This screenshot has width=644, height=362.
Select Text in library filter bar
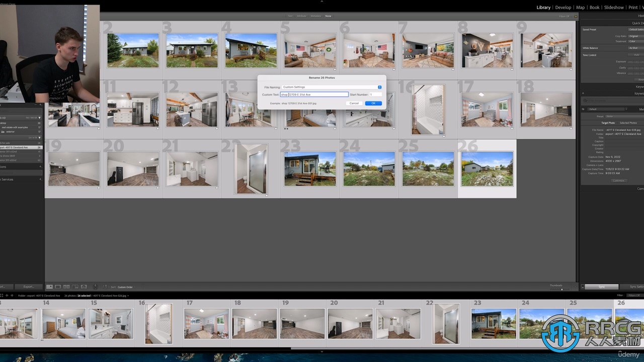point(290,16)
